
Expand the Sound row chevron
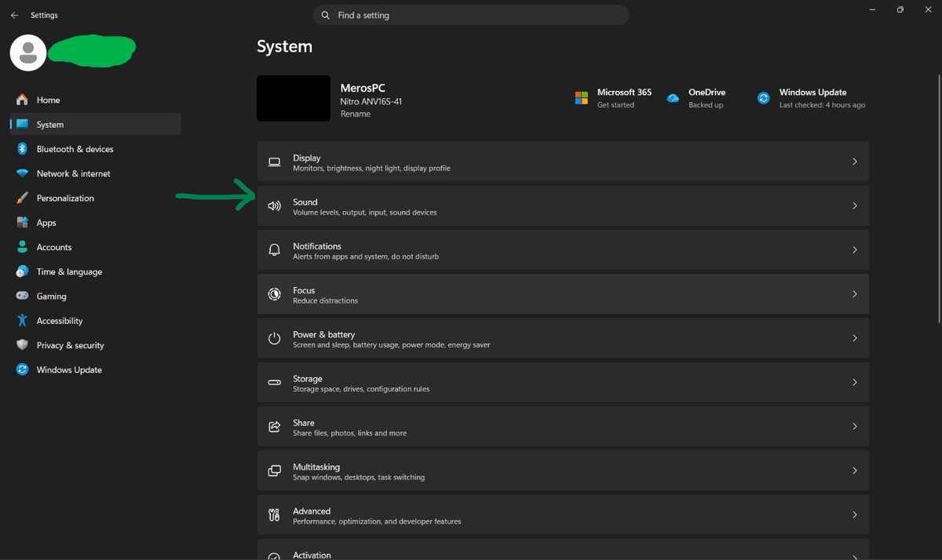point(855,205)
